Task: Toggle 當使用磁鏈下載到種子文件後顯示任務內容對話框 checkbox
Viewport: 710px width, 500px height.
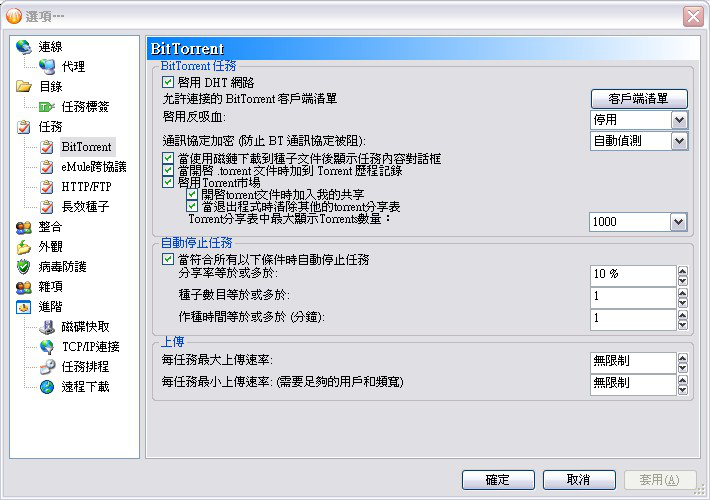Action: (168, 158)
